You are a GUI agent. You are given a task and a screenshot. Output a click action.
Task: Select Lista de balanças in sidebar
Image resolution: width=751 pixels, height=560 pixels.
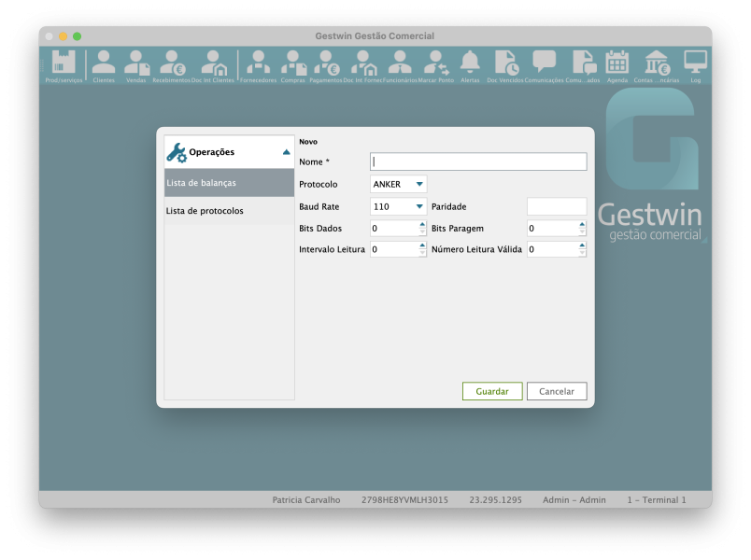[x=229, y=183]
